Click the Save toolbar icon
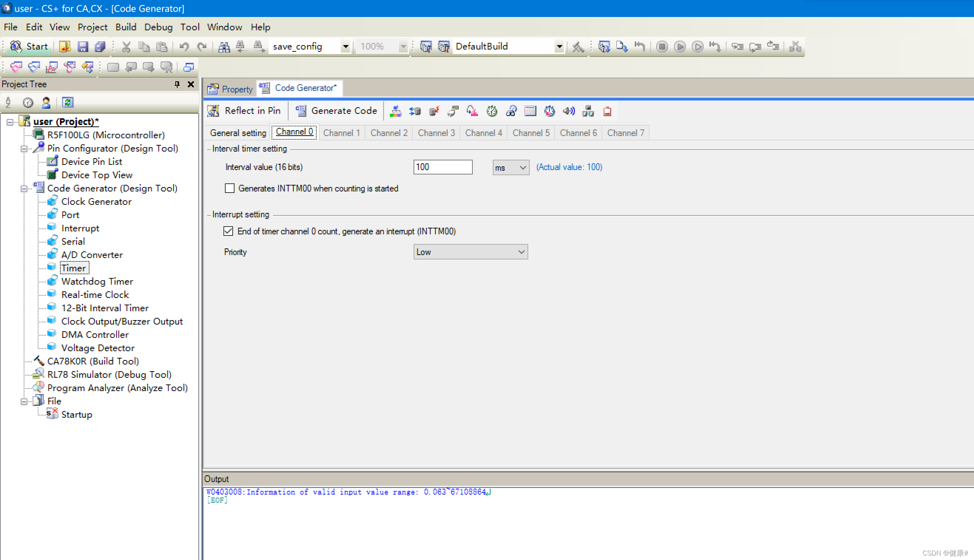 point(83,47)
